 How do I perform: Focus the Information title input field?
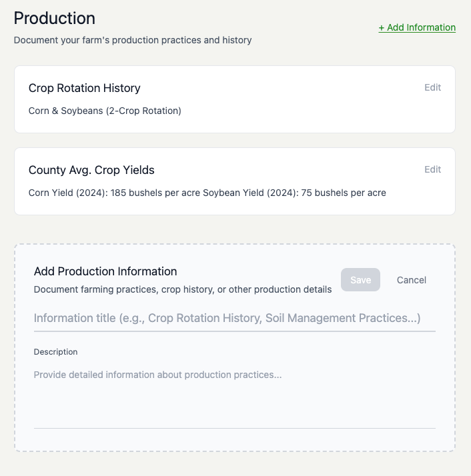(x=234, y=318)
